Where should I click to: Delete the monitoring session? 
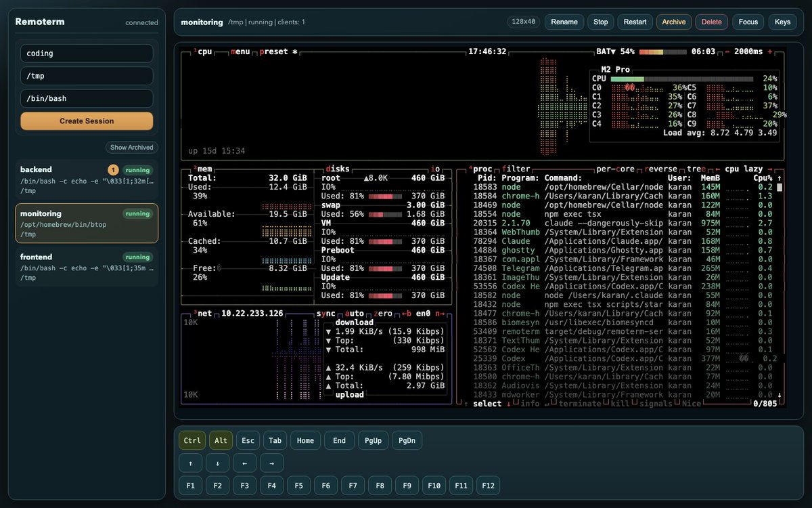(x=712, y=22)
